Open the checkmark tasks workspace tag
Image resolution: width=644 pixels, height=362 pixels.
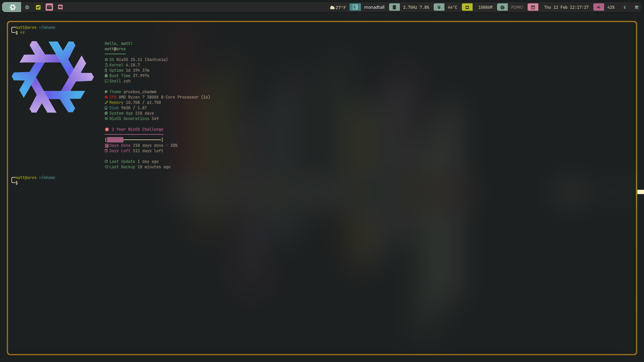[x=38, y=7]
